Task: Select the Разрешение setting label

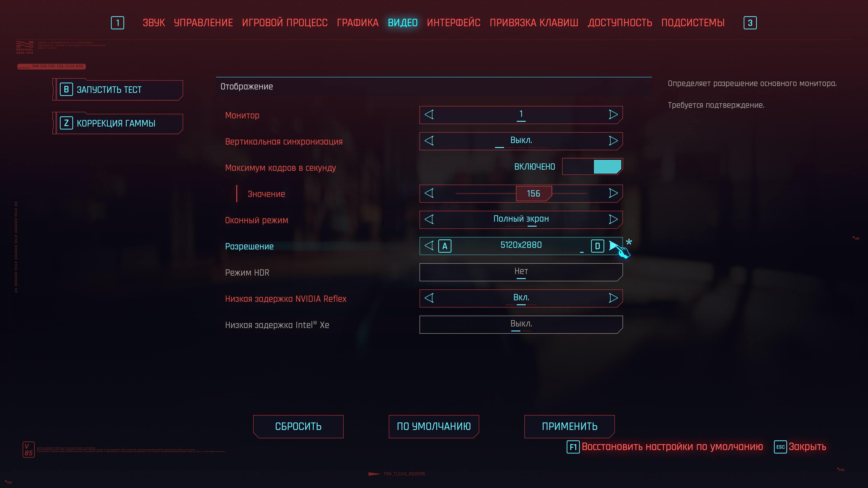Action: point(249,246)
